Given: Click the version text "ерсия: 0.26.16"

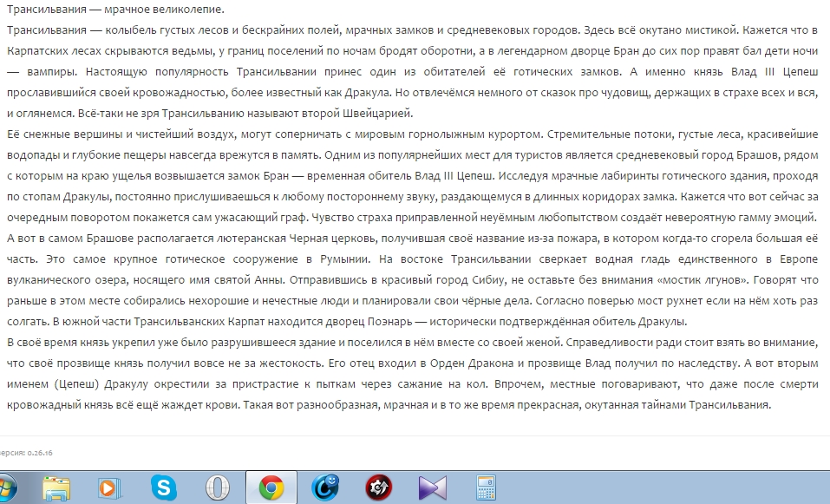Looking at the screenshot, I should pyautogui.click(x=26, y=453).
